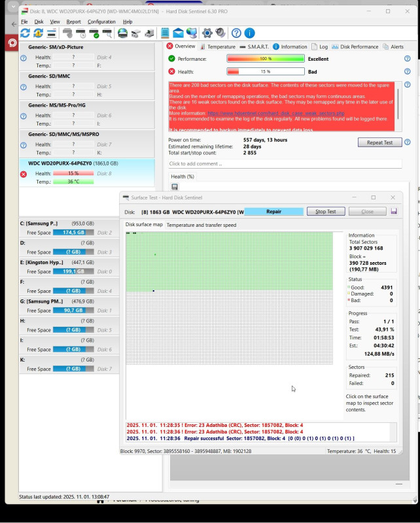The width and height of the screenshot is (420, 523).
Task: Click the Stop Test button
Action: (x=326, y=211)
